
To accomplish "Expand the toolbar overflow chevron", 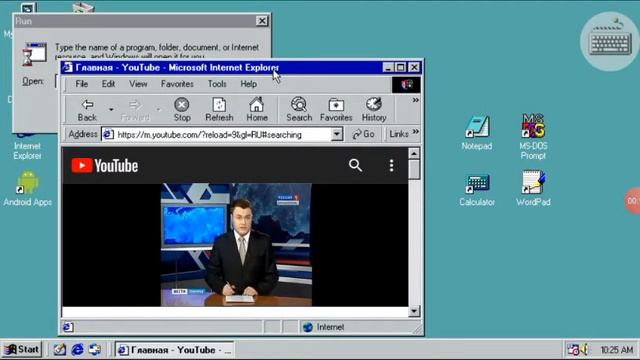I will click(416, 100).
